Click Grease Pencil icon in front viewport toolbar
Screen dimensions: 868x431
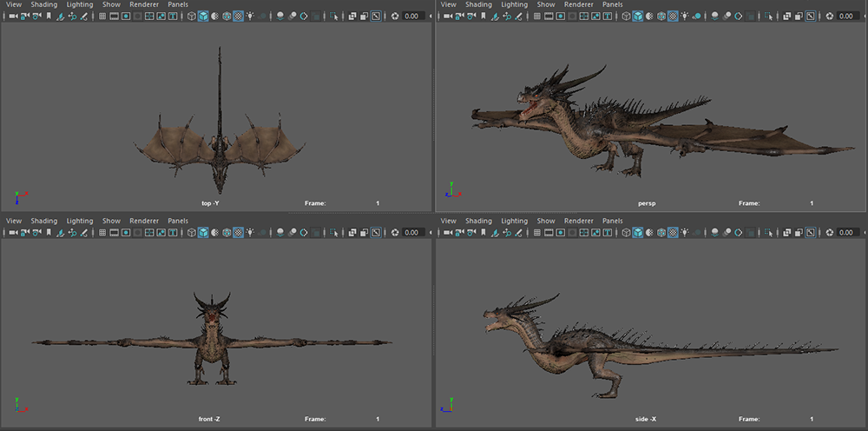coord(84,233)
